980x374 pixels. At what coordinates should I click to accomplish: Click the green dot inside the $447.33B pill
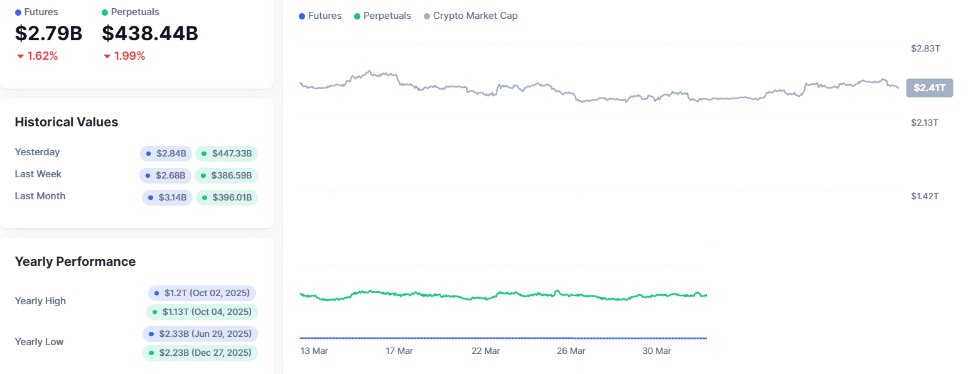coord(204,153)
